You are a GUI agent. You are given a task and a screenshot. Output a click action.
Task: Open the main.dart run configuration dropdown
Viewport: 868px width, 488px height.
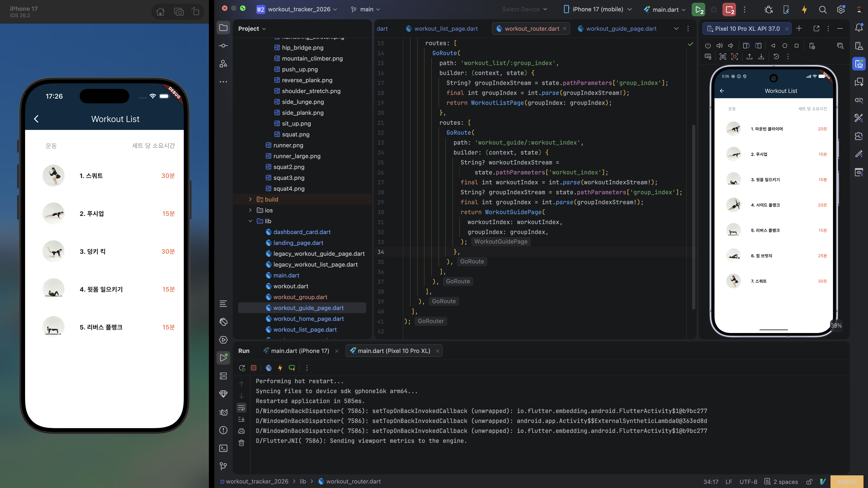pos(665,9)
